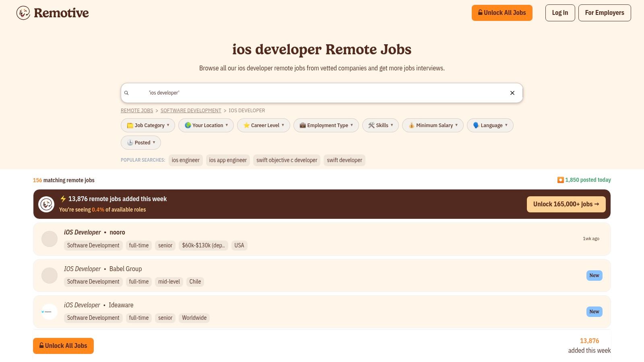Open the Your Location dropdown
The image size is (644, 362).
(206, 125)
